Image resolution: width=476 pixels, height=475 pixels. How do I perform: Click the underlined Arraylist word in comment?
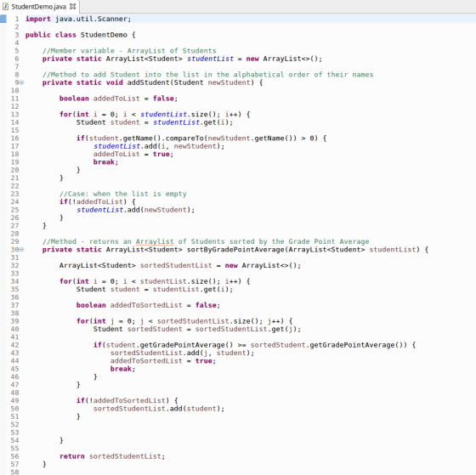tap(155, 241)
